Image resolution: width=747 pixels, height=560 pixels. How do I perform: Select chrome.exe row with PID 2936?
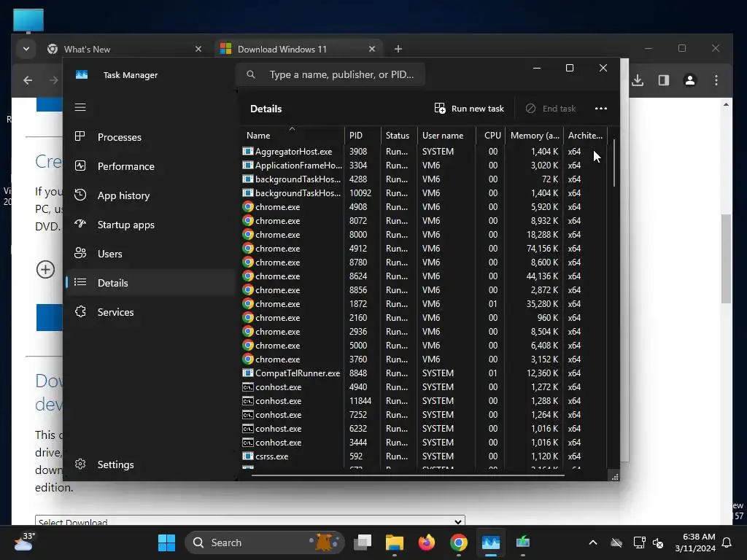424,332
